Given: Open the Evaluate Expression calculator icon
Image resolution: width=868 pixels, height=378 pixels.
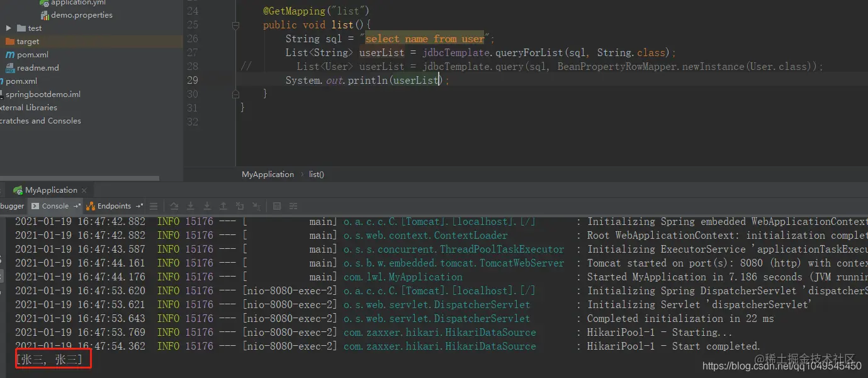Looking at the screenshot, I should pyautogui.click(x=277, y=206).
